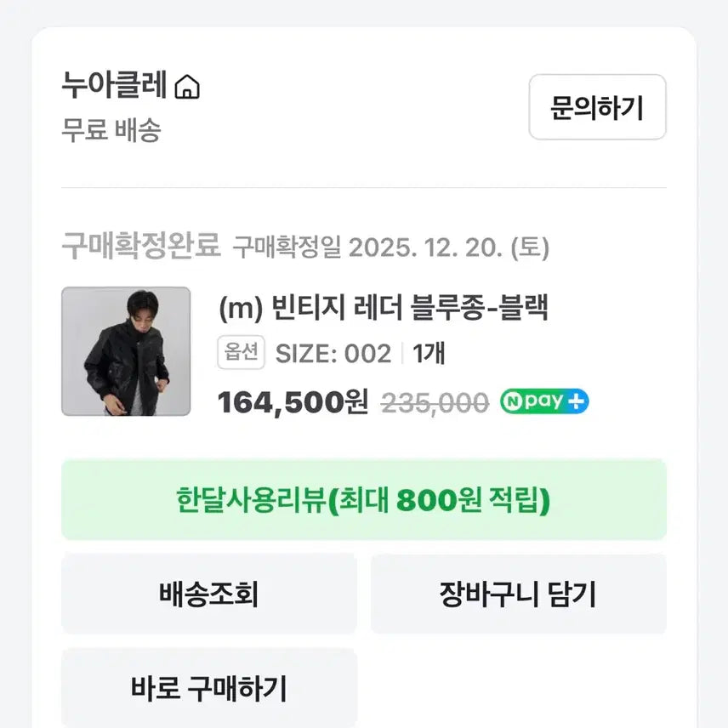Click the 옵션 option label badge
The height and width of the screenshot is (728, 728).
click(241, 351)
